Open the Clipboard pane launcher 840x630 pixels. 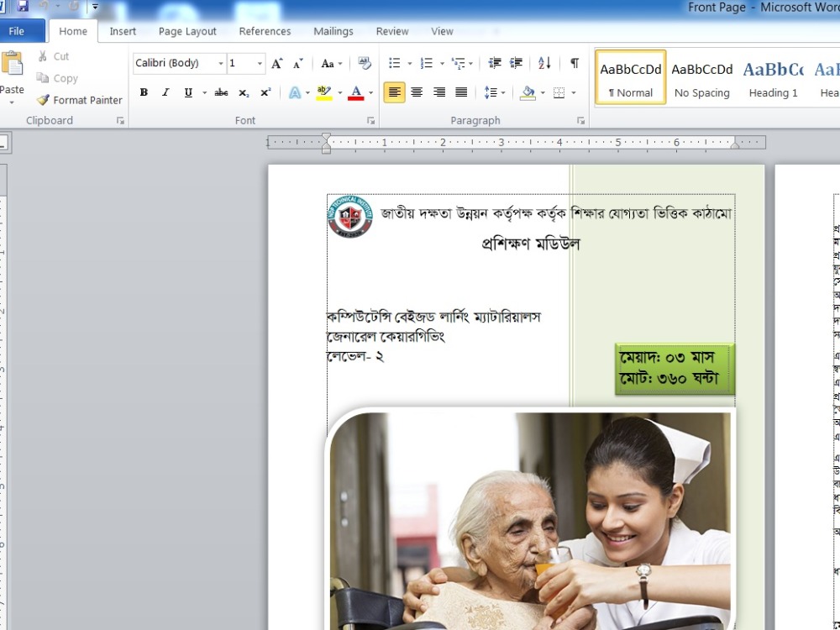point(120,121)
